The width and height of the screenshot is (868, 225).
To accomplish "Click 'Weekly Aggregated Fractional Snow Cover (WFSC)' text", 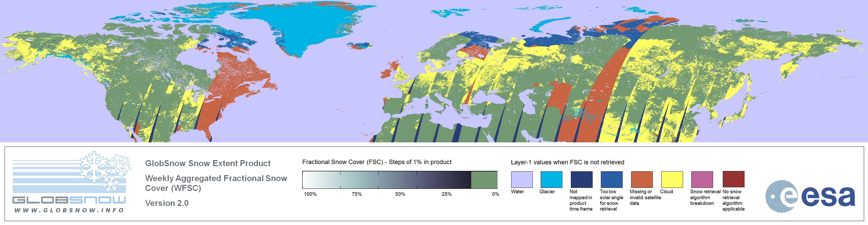I will tap(216, 183).
